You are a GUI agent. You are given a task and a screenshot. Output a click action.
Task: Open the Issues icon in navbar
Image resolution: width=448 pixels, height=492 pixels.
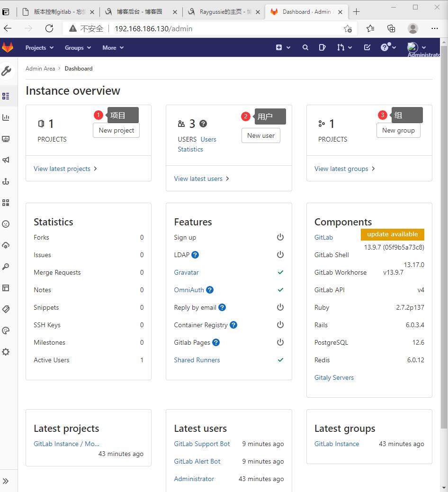(x=322, y=47)
